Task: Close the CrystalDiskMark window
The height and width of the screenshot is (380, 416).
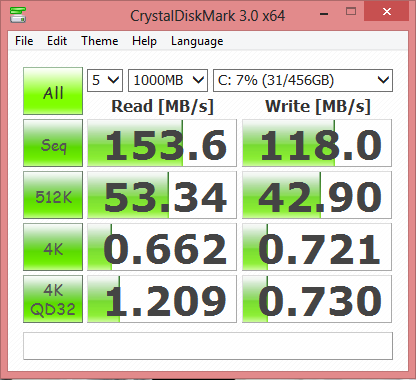Action: (387, 12)
